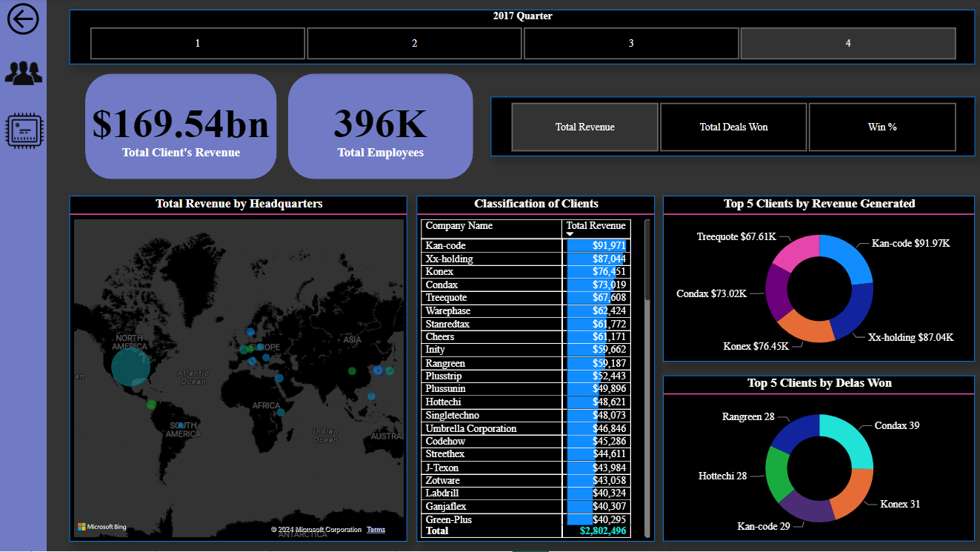This screenshot has width=980, height=552.
Task: Click the Microsoft Bing logo on map
Action: [x=102, y=527]
